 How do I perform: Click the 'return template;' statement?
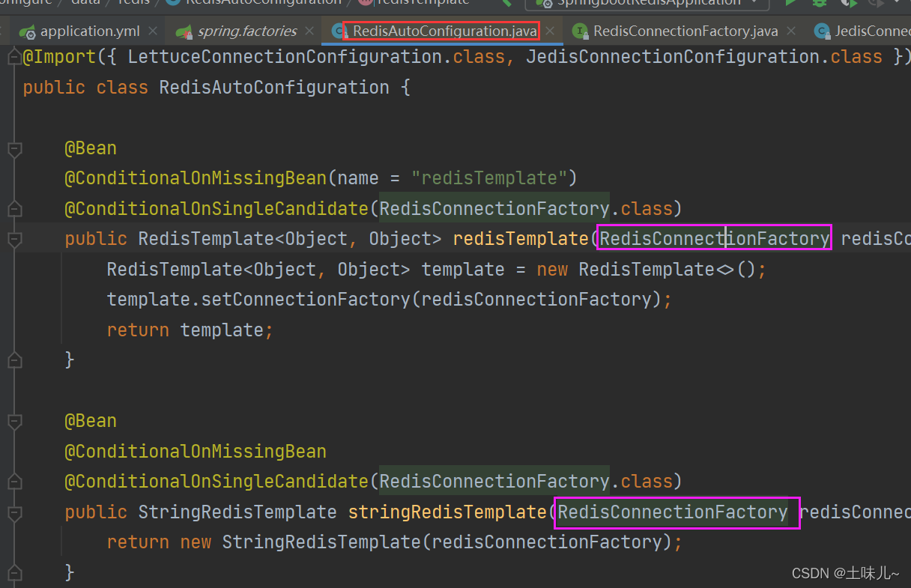[190, 330]
